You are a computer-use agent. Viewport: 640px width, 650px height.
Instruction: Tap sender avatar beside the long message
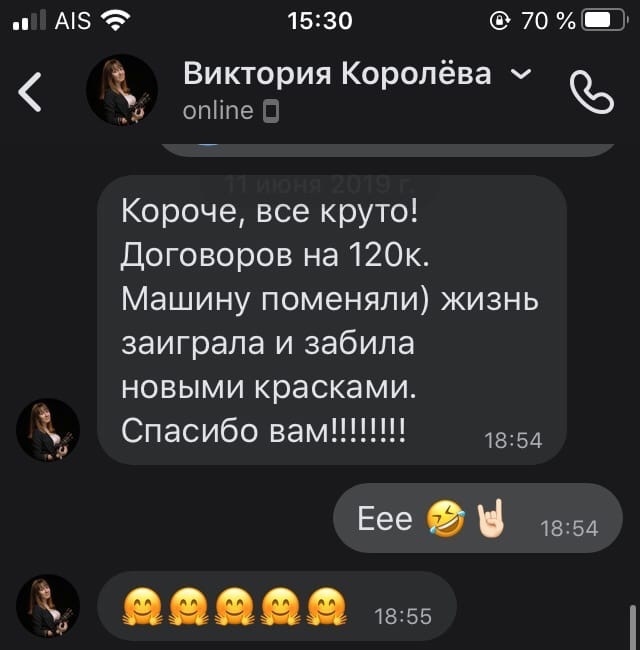point(48,430)
